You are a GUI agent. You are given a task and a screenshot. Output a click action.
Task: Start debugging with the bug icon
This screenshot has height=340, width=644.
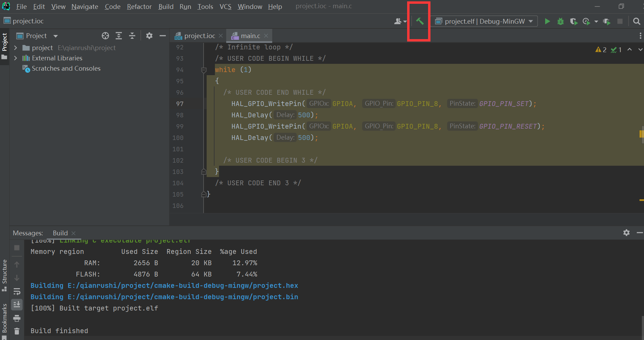tap(561, 21)
